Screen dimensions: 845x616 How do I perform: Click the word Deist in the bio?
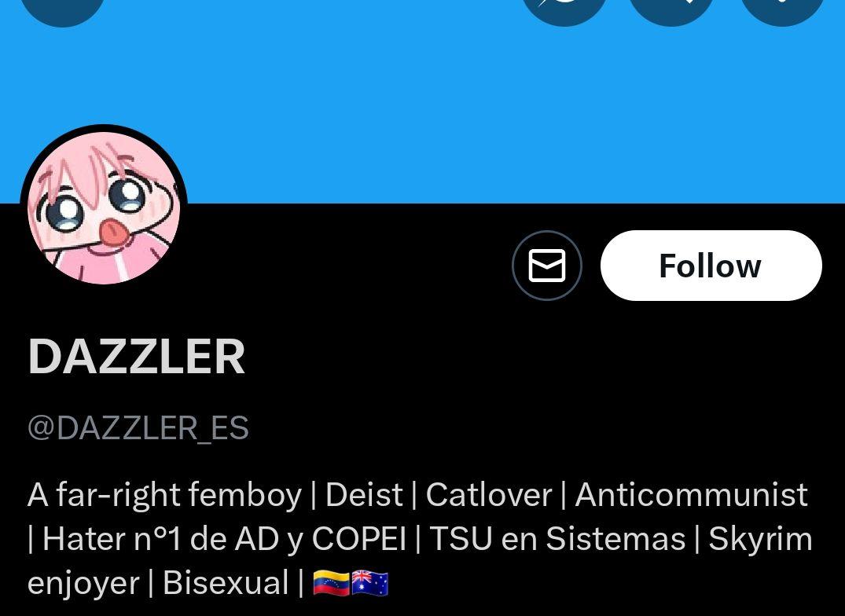[364, 494]
